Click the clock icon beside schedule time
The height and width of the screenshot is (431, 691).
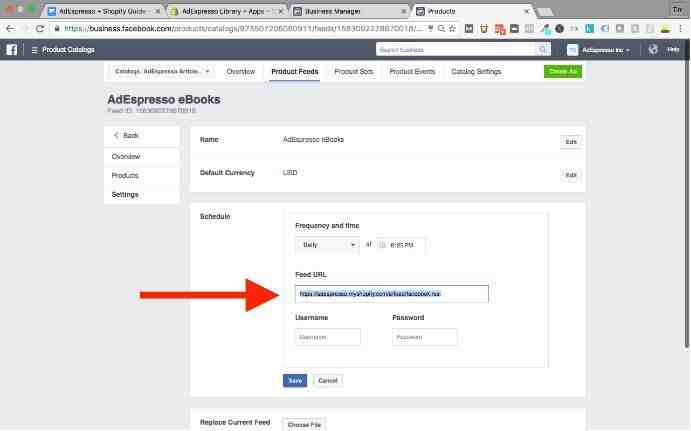[x=383, y=245]
